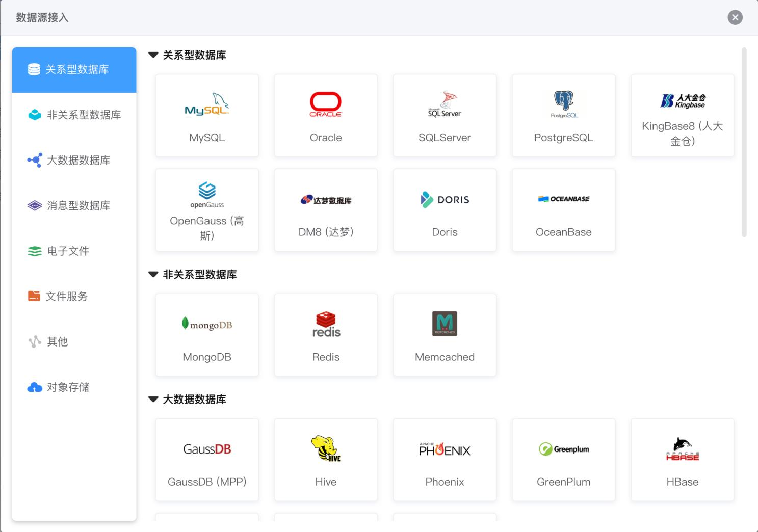Click the mongoDB leaf logo
This screenshot has height=532, width=758.
(x=207, y=324)
